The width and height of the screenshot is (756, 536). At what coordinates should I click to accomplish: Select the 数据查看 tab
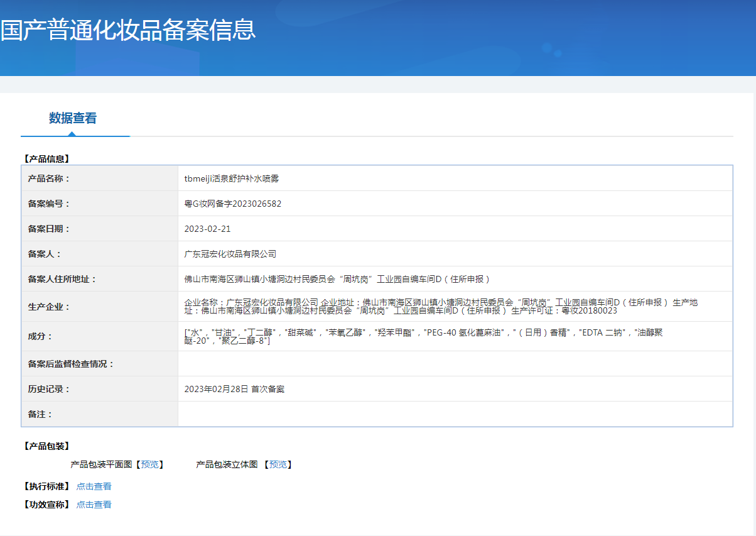(73, 118)
